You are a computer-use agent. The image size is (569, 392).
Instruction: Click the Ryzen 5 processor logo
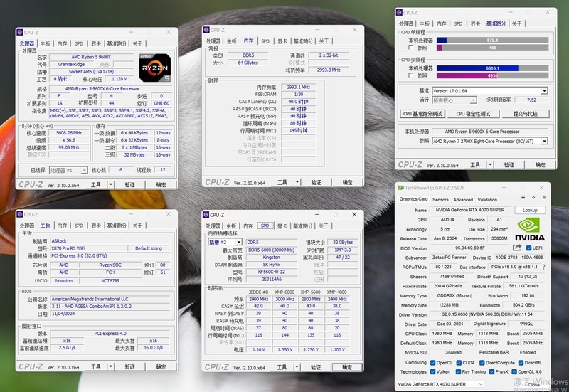155,68
